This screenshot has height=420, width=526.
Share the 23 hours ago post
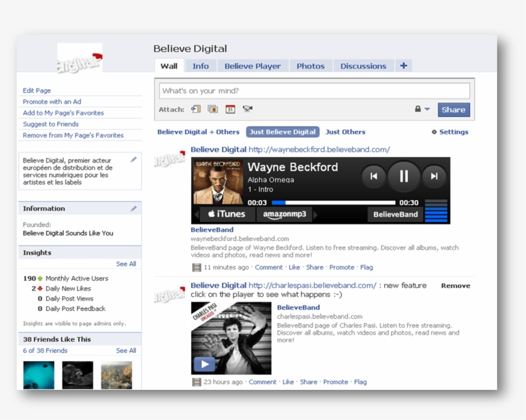(x=309, y=382)
